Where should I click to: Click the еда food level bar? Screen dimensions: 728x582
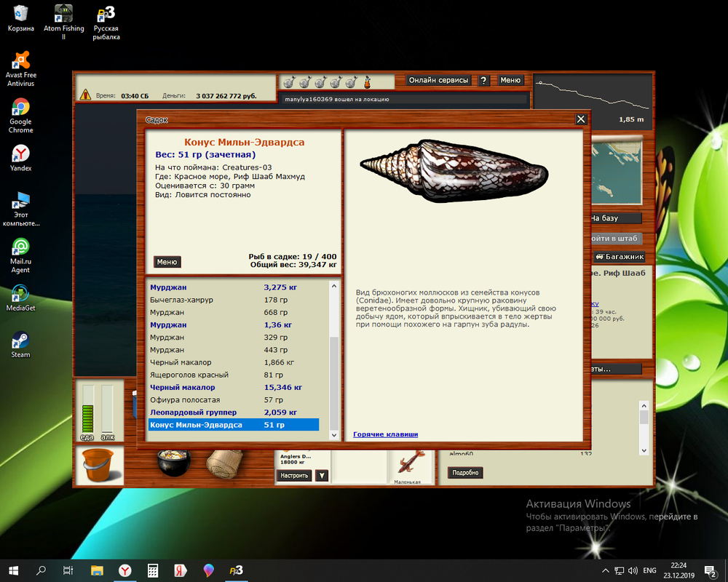tap(88, 412)
